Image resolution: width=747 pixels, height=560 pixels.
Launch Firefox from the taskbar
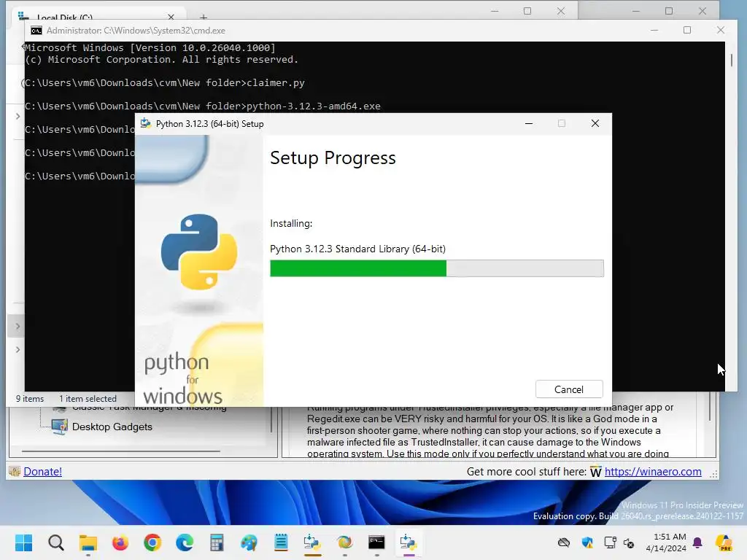tap(120, 542)
